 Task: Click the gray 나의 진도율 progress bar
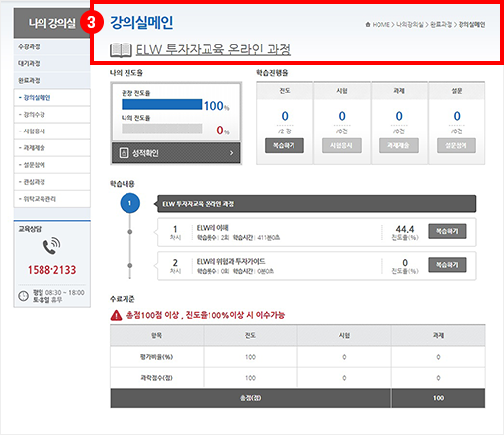pos(162,129)
